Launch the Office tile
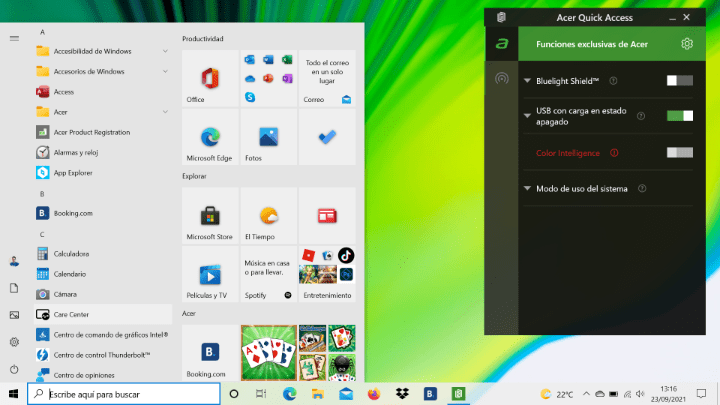 click(x=210, y=80)
